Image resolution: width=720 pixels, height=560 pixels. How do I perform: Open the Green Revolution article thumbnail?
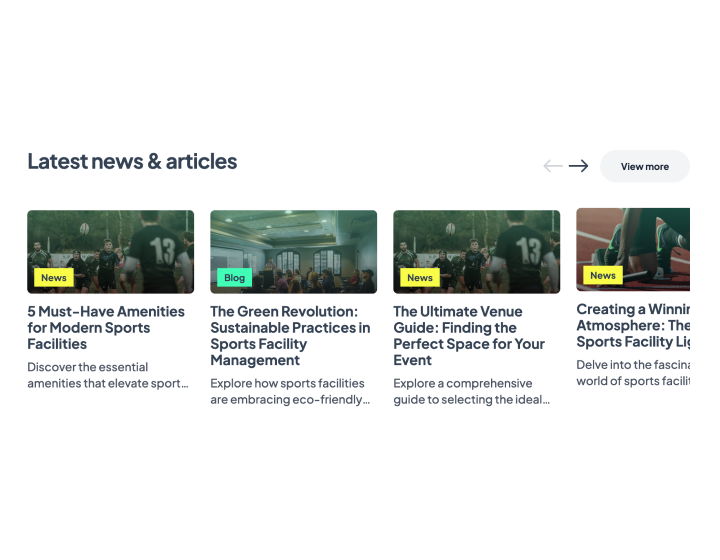click(293, 252)
